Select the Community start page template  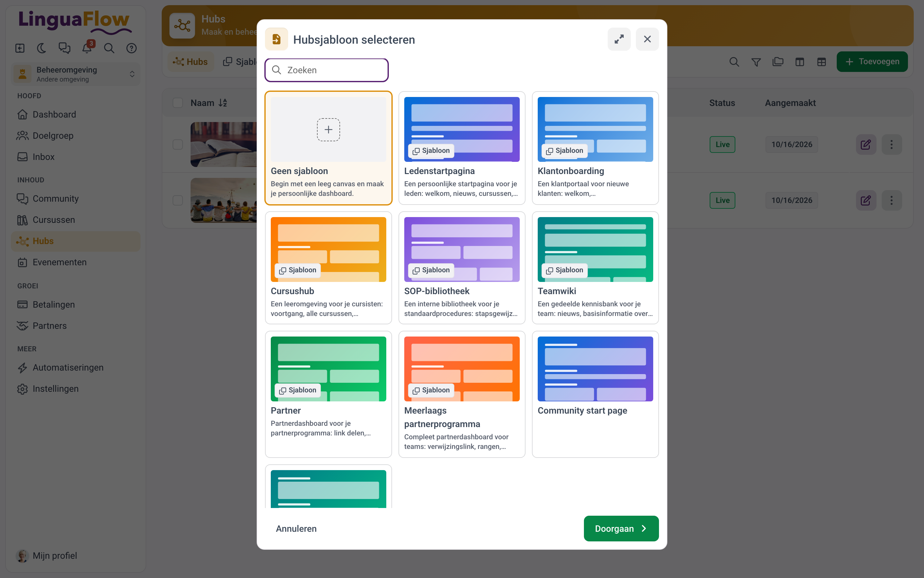pyautogui.click(x=595, y=394)
